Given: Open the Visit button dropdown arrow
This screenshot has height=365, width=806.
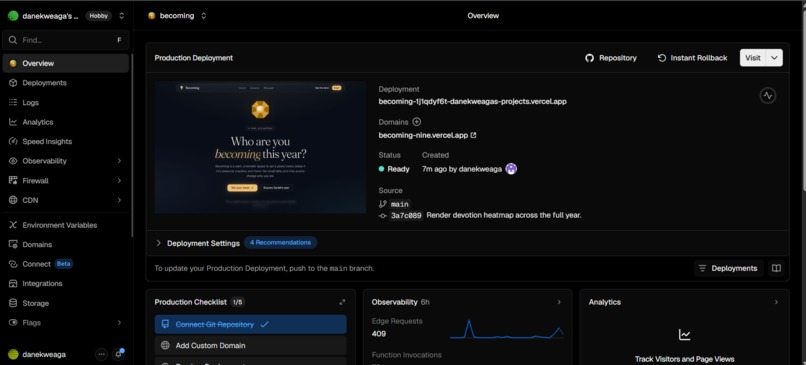Looking at the screenshot, I should tap(774, 58).
